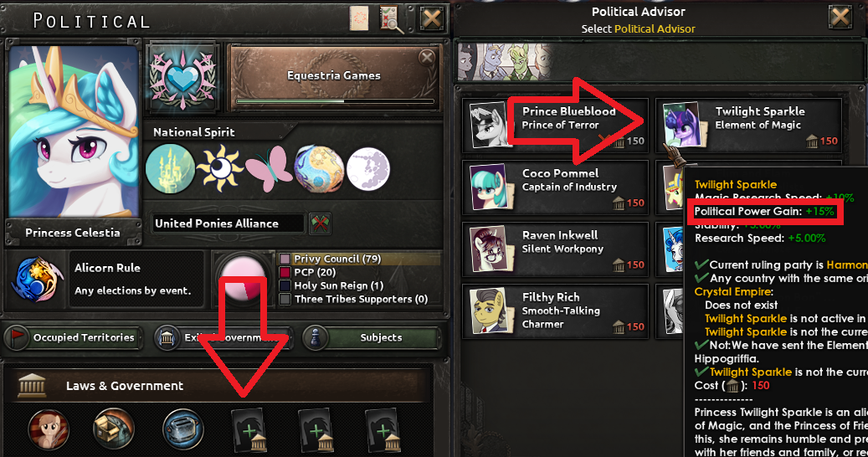Image resolution: width=868 pixels, height=457 pixels.
Task: Select the Canterlot castle national spirit
Action: (170, 169)
